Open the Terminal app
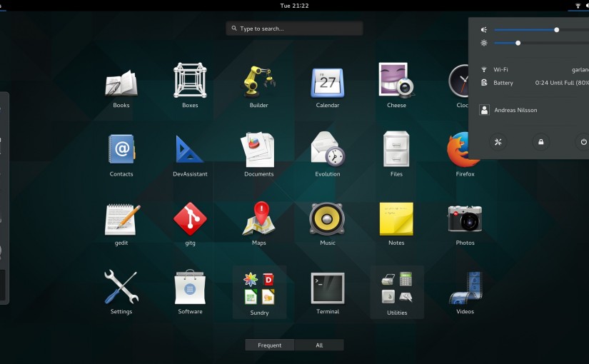The image size is (589, 364). click(x=328, y=288)
